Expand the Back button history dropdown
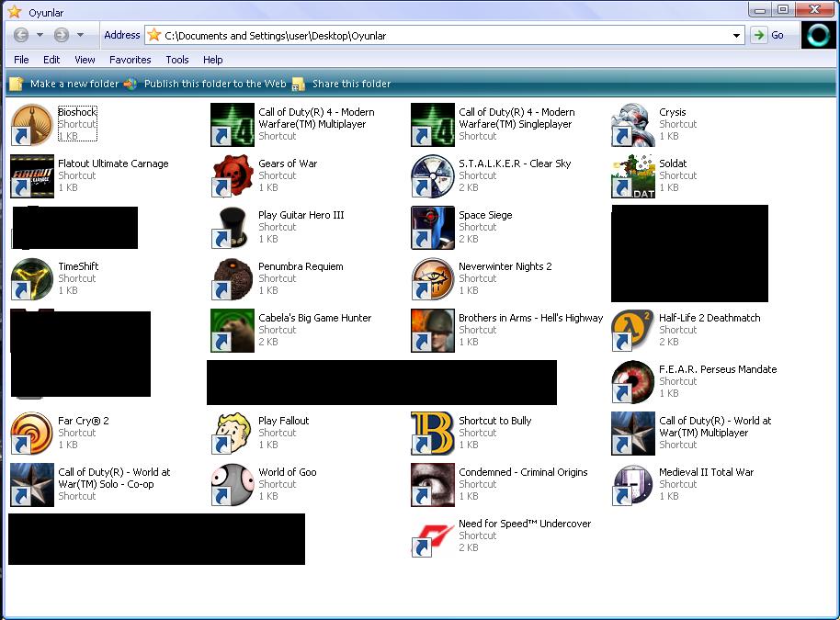Viewport: 840px width, 620px height. click(x=40, y=35)
